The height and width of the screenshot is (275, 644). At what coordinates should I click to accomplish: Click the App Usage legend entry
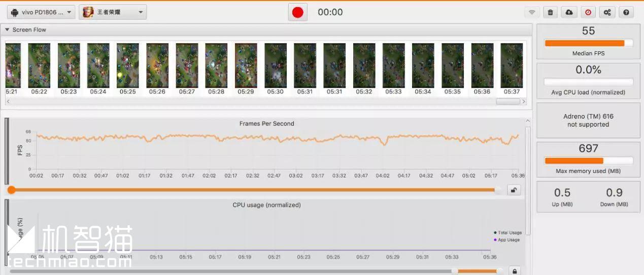tap(507, 239)
